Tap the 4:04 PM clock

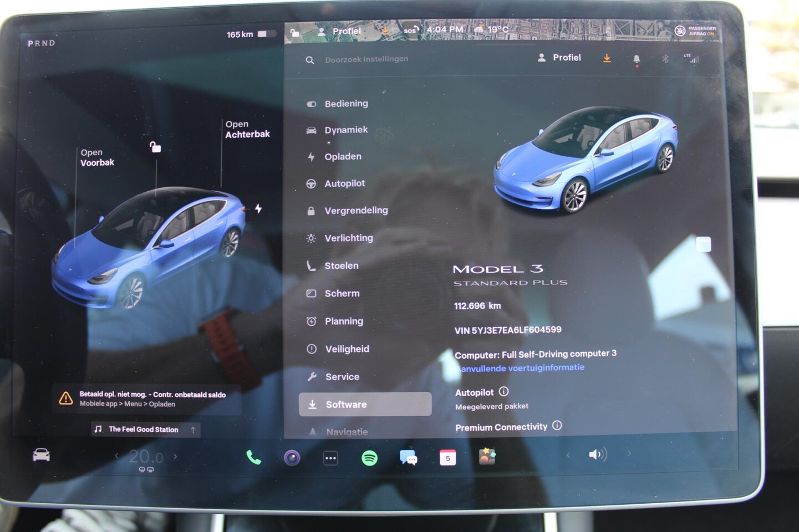(x=445, y=29)
